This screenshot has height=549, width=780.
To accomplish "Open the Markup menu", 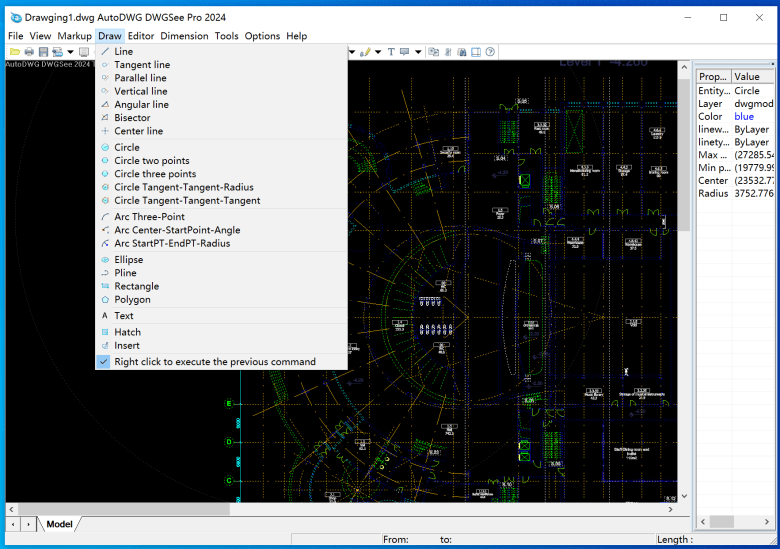I will point(75,36).
